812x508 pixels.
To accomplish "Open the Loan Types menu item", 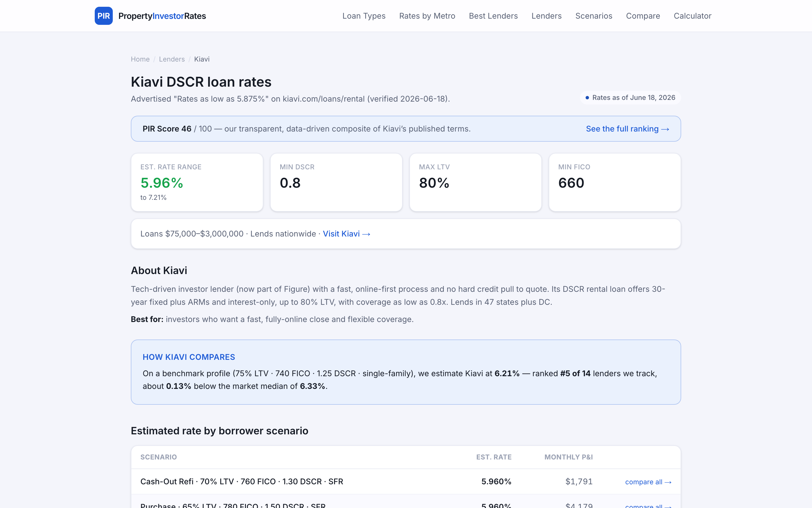I will coord(364,16).
